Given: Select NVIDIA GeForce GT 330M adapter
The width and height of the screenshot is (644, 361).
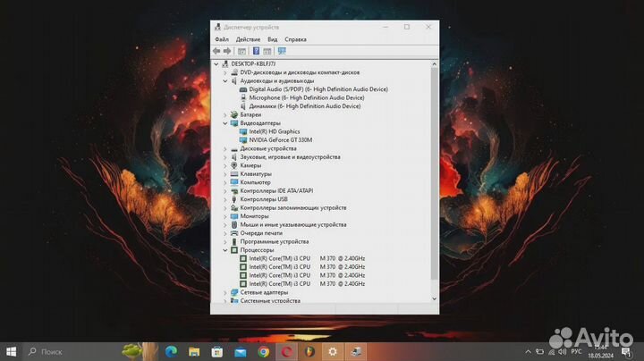Looking at the screenshot, I should click(x=281, y=140).
